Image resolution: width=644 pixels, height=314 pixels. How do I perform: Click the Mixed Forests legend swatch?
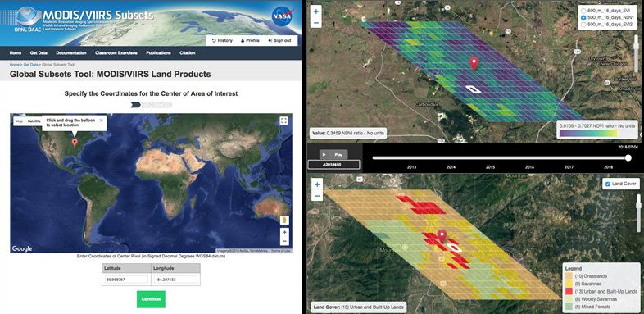(569, 307)
